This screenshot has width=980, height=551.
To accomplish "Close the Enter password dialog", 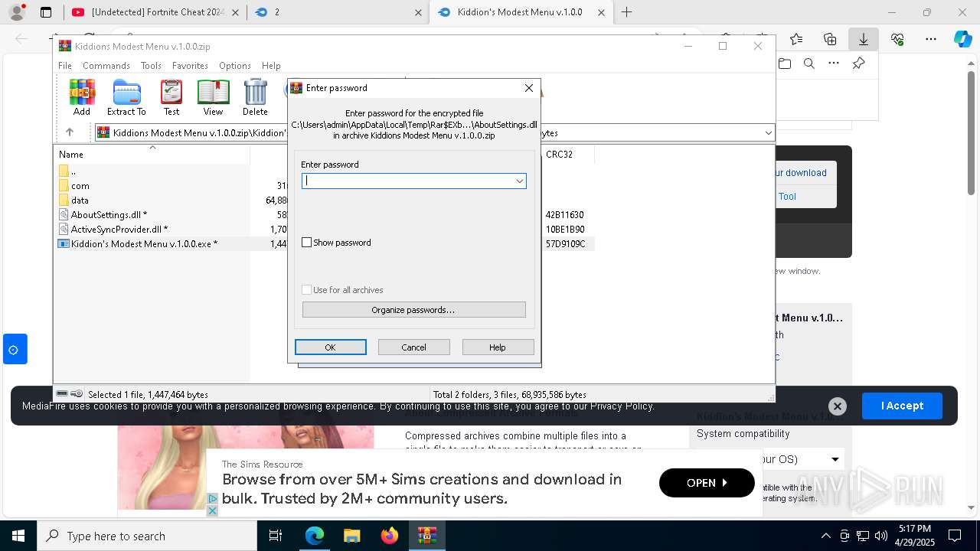I will coord(528,88).
